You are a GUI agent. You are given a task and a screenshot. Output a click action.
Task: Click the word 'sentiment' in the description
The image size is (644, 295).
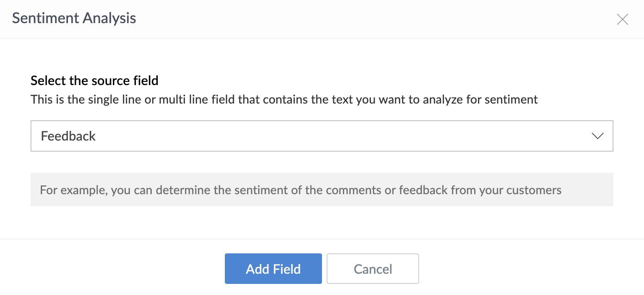click(514, 99)
